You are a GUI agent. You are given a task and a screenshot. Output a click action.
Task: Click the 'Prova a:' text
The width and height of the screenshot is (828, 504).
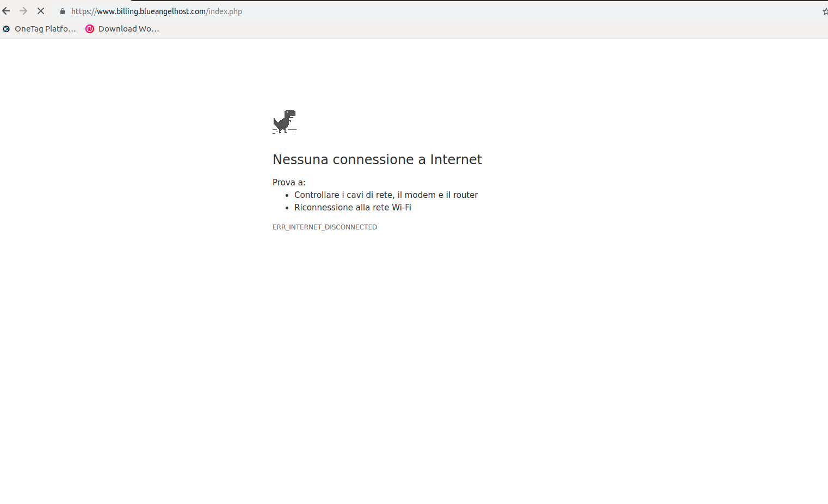[289, 183]
